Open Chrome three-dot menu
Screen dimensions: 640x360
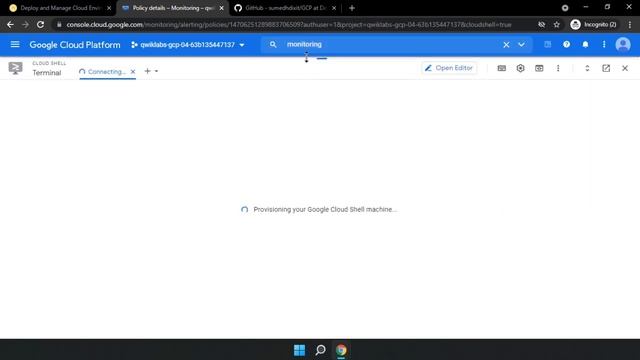630,24
